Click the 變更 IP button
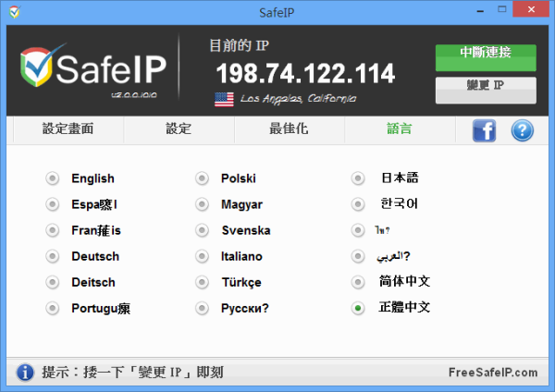The height and width of the screenshot is (392, 555). click(x=486, y=91)
